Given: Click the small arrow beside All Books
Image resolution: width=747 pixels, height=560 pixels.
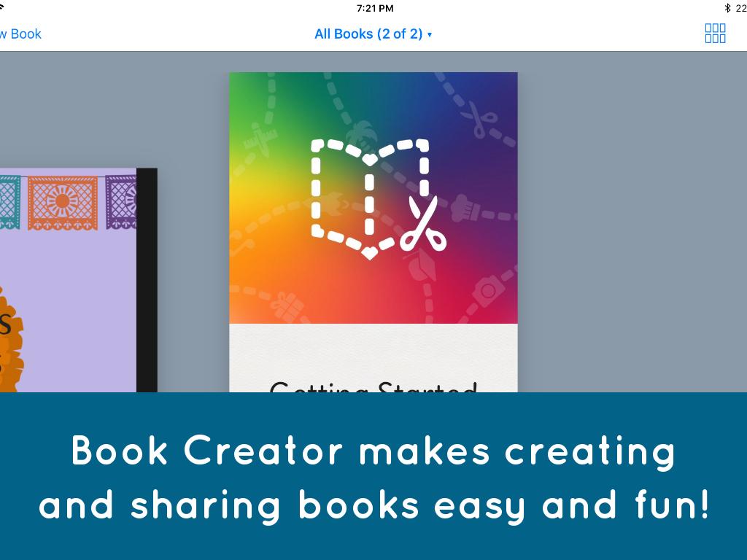Looking at the screenshot, I should click(x=430, y=34).
